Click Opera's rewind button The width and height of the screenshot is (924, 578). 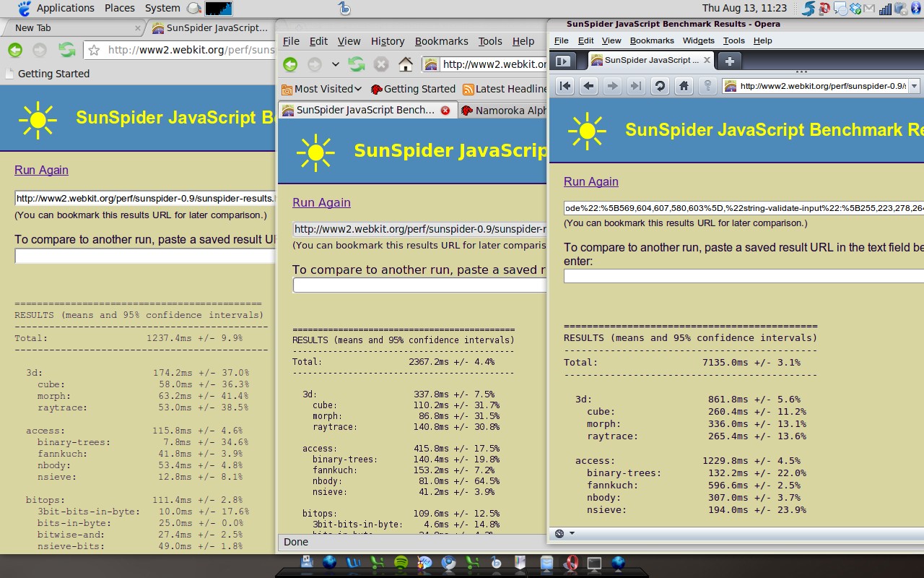(x=565, y=86)
